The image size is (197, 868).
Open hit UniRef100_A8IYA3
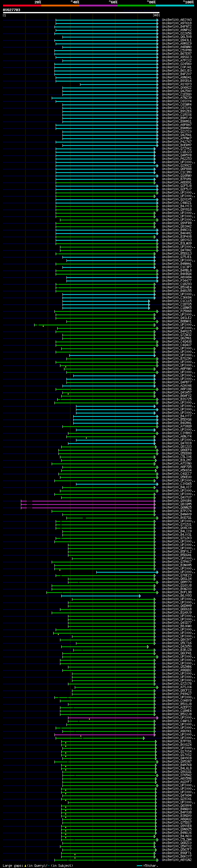176,20
